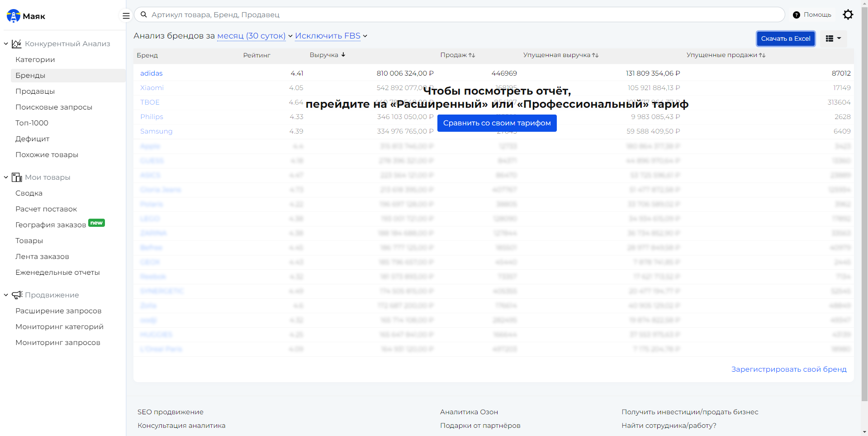Click Найти сотрудника/работу? footer link
The width and height of the screenshot is (868, 436).
(x=669, y=426)
